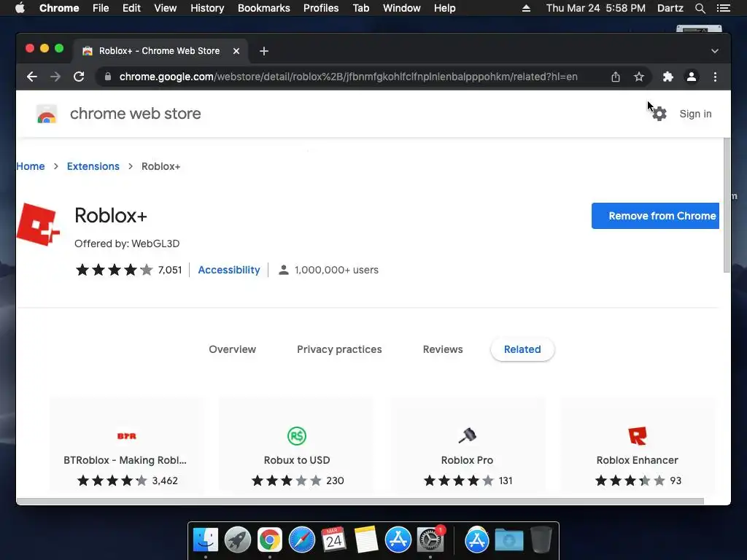
Task: Go to Home breadcrumb link
Action: click(x=31, y=166)
